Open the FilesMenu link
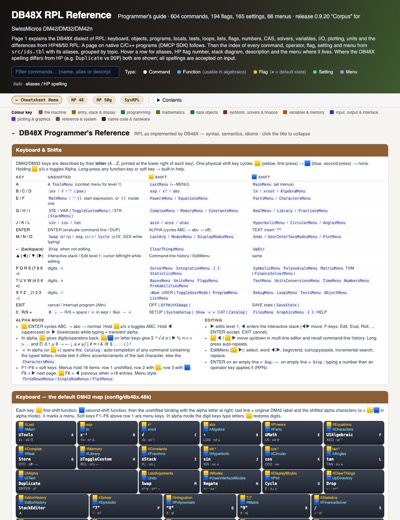 point(263,312)
